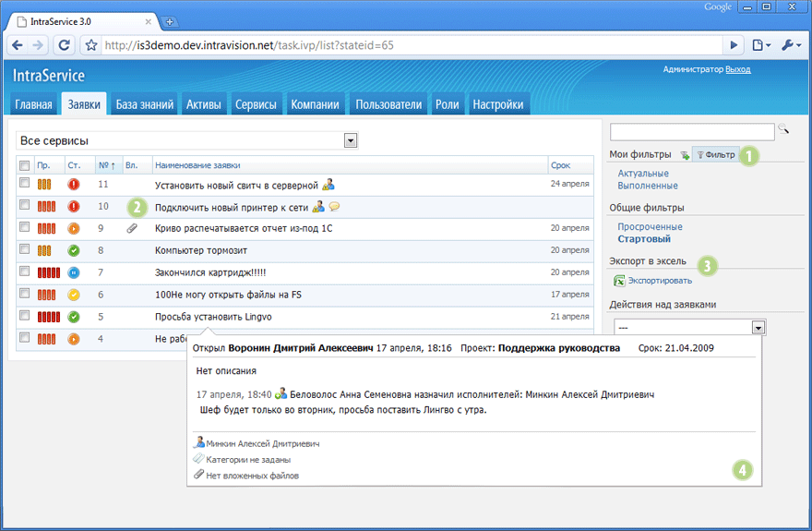
Task: Check the box for request 4
Action: coord(24,338)
